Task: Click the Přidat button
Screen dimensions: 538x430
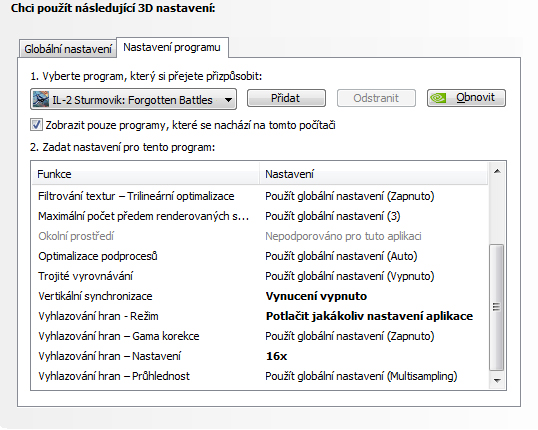Action: (286, 98)
